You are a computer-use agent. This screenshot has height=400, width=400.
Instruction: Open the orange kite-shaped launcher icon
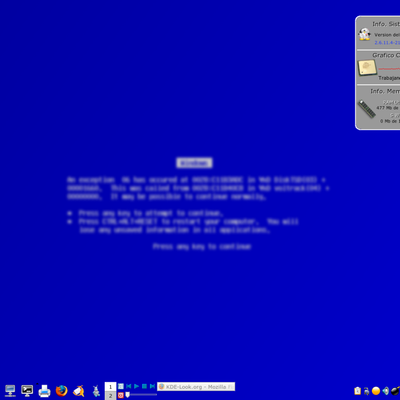point(79,391)
